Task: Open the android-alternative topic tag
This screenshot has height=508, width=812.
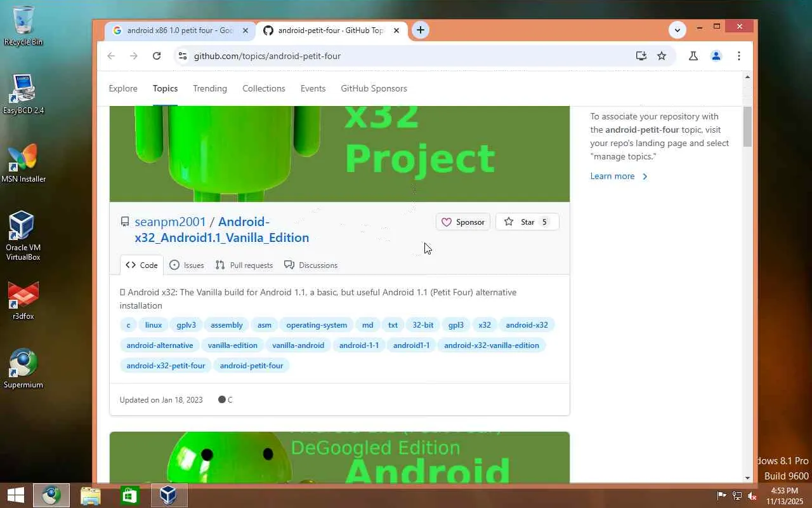Action: pyautogui.click(x=160, y=345)
